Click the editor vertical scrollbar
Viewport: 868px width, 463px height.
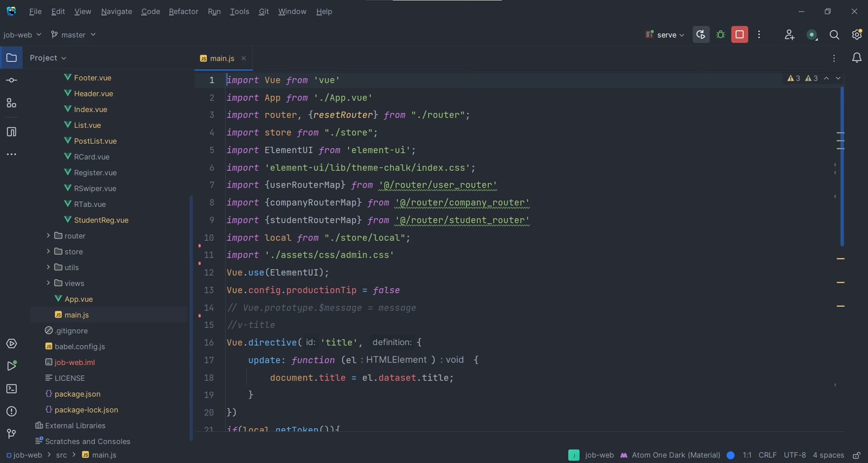(842, 167)
